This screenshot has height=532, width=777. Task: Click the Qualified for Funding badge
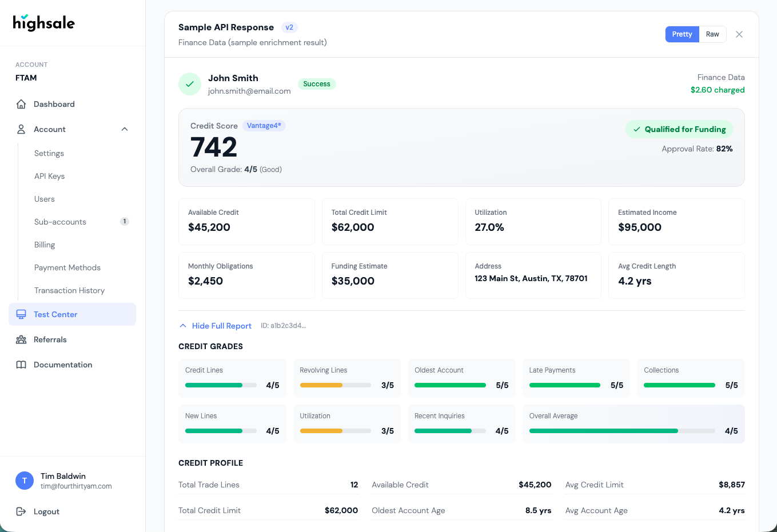(679, 129)
